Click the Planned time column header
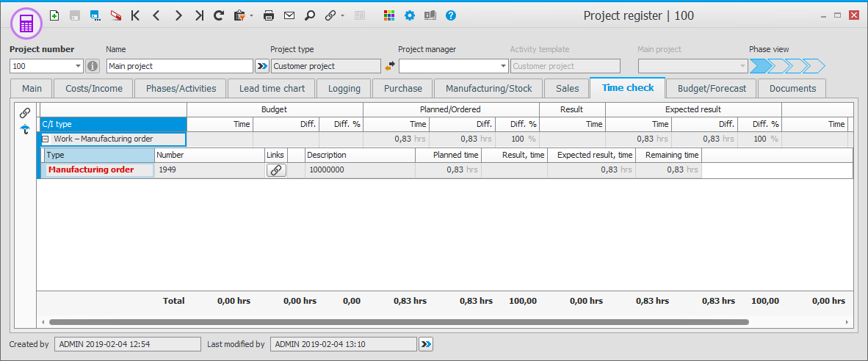Image resolution: width=868 pixels, height=361 pixels. (448, 156)
